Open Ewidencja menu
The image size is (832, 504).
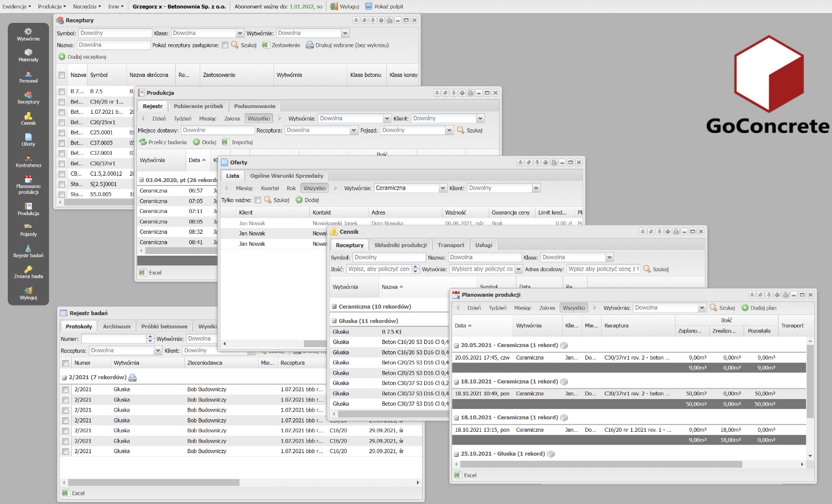click(17, 6)
